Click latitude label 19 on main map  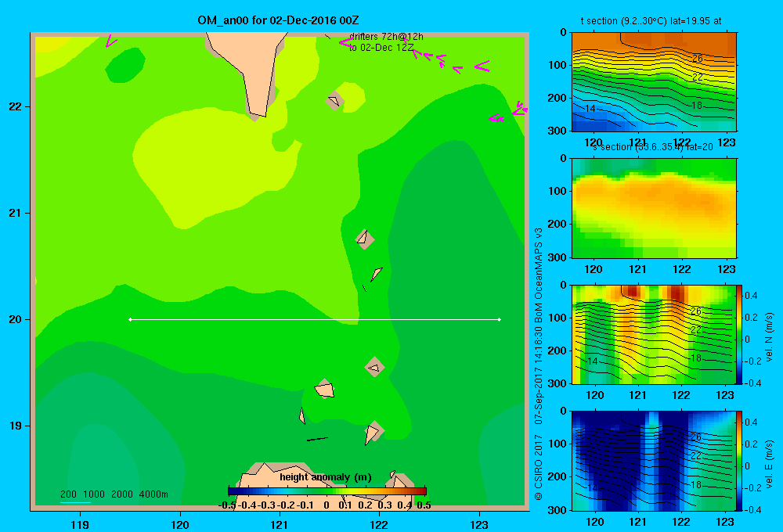pos(16,426)
